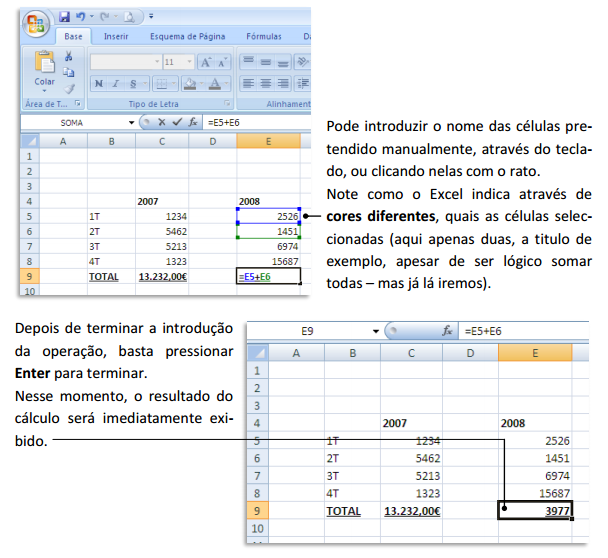The height and width of the screenshot is (558, 608).
Task: Switch to the Inserir ribbon tab
Action: point(116,37)
